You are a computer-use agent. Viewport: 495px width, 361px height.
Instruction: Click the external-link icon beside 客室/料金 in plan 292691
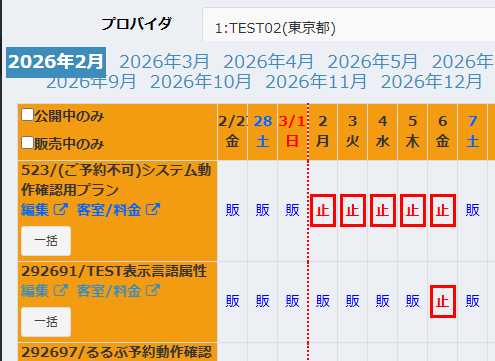pyautogui.click(x=153, y=291)
